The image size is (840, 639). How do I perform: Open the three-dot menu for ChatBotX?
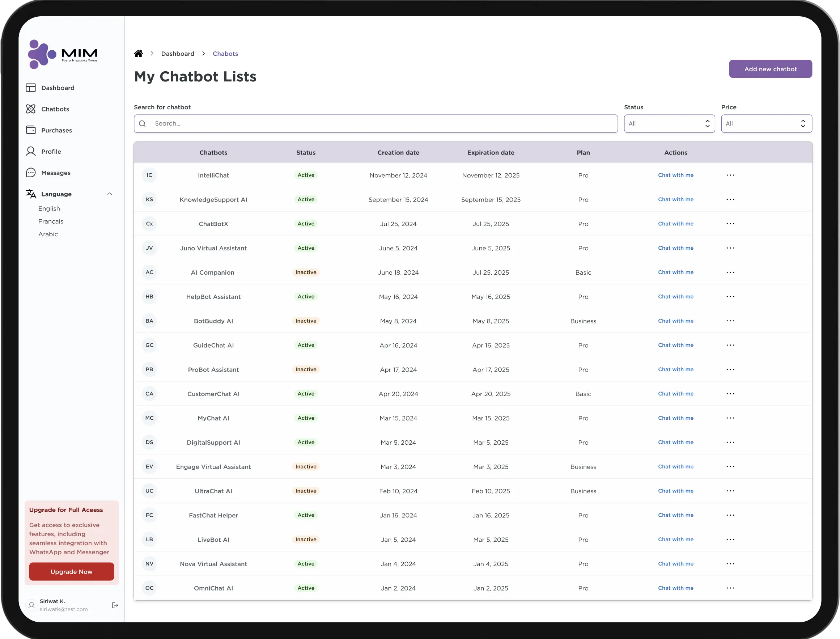pos(730,224)
